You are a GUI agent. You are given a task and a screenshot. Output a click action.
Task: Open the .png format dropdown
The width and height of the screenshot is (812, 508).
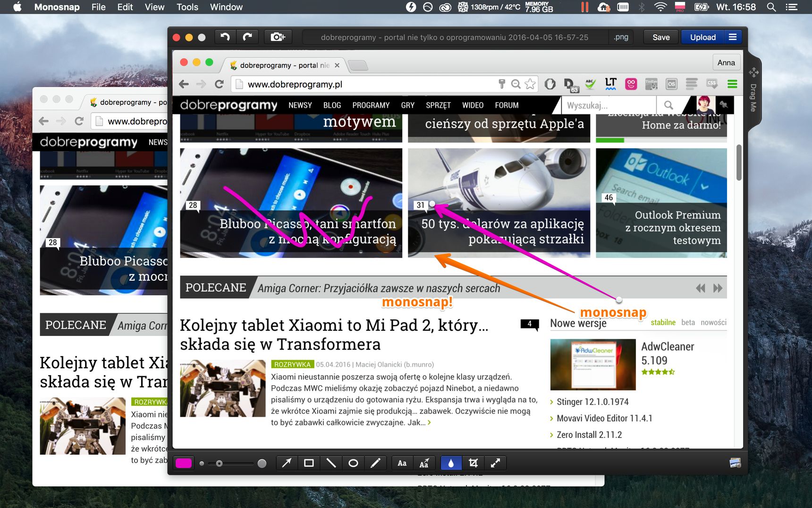pos(621,37)
